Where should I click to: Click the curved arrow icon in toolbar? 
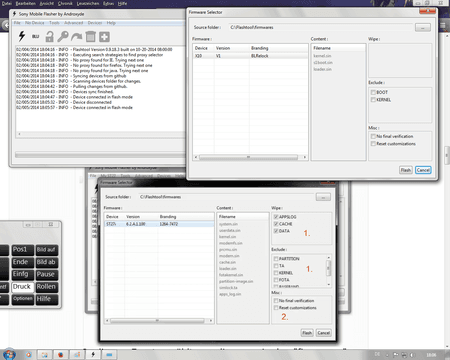pos(77,36)
